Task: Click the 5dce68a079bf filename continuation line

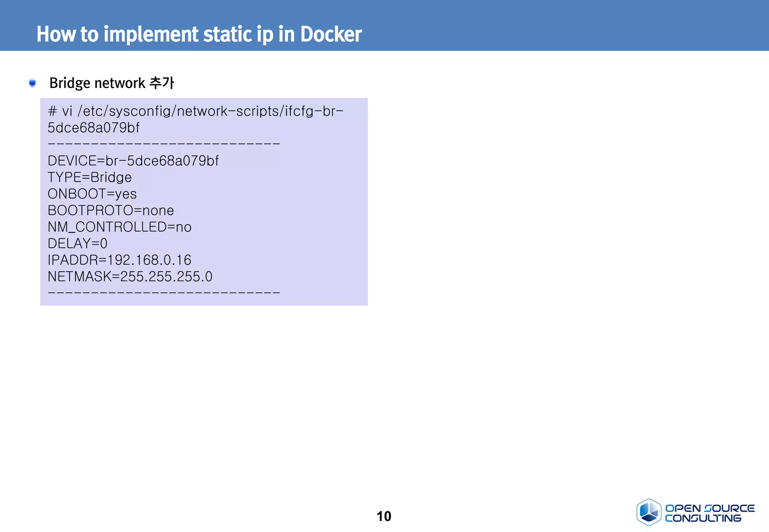Action: [93, 128]
